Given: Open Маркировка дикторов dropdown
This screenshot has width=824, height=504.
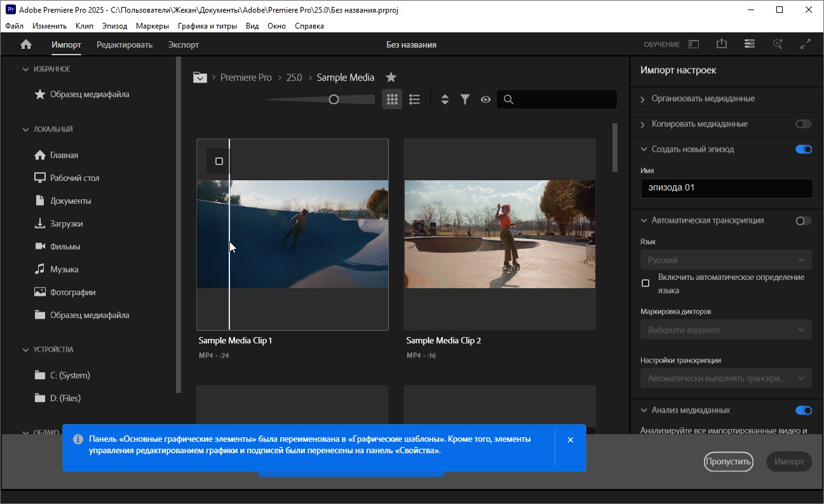Looking at the screenshot, I should (x=726, y=329).
